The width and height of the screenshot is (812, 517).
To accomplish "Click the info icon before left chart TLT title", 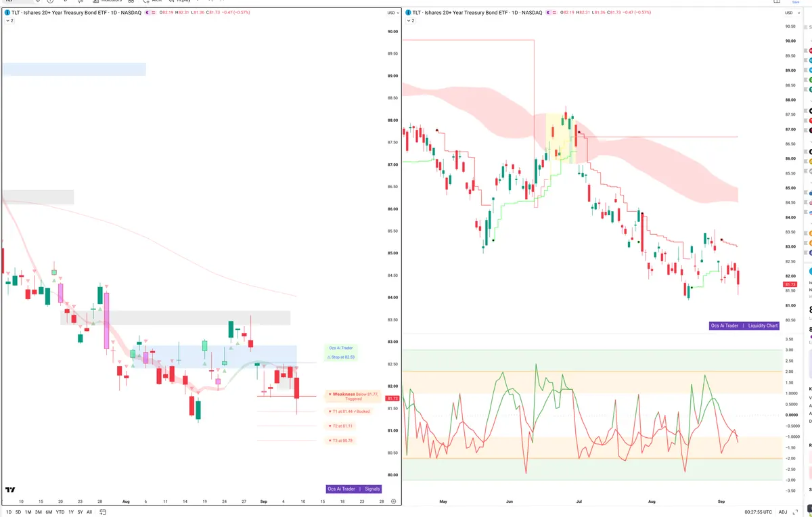I will [7, 13].
